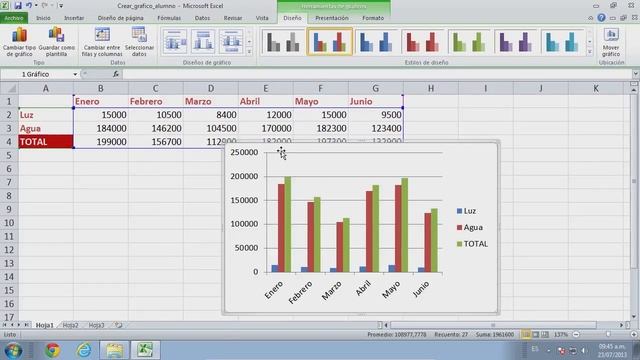Open Quick Access Toolbar customize dropdown
The height and width of the screenshot is (360, 640).
pos(61,6)
